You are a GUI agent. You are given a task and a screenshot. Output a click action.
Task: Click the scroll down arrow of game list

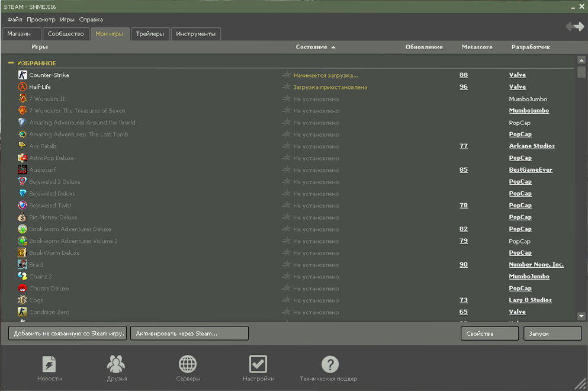(x=581, y=316)
